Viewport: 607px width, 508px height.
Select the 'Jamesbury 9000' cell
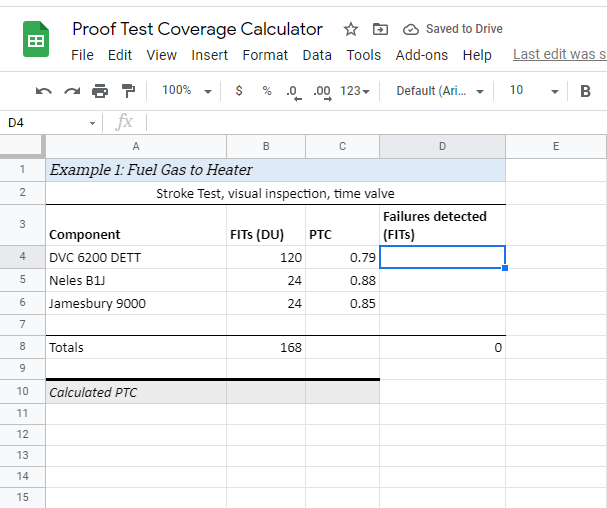(x=136, y=303)
